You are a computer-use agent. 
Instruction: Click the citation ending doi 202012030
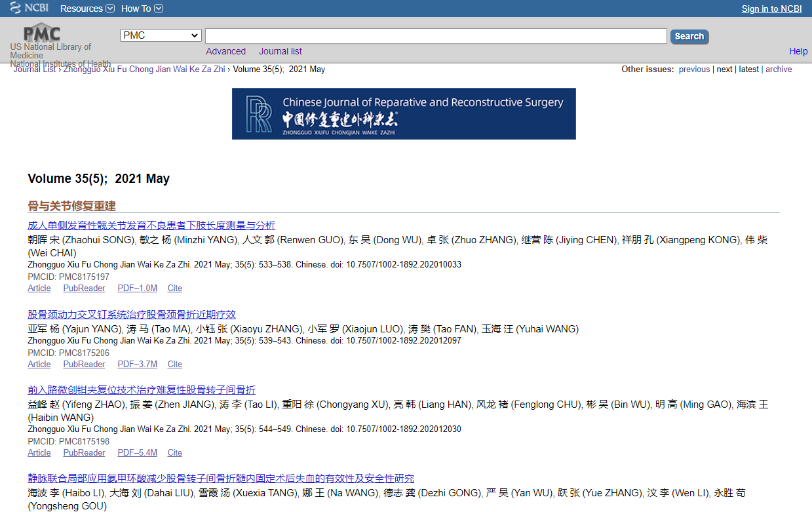click(x=244, y=429)
